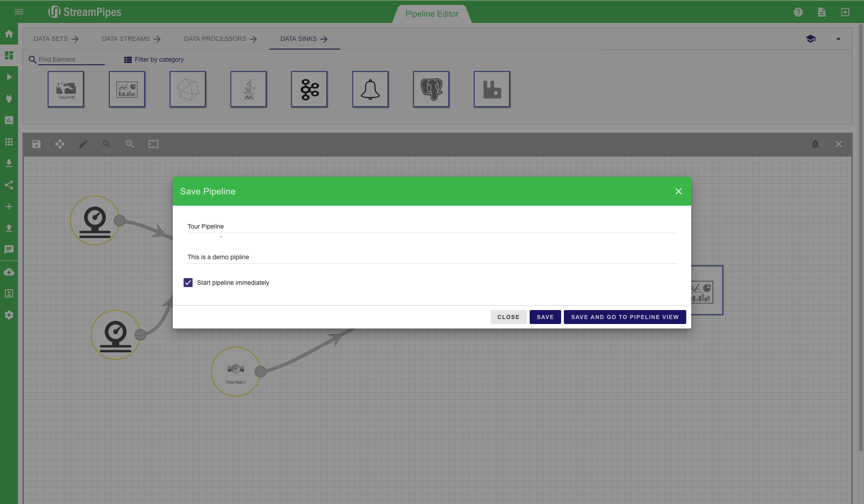Switch to the Data Streams tab

(131, 39)
